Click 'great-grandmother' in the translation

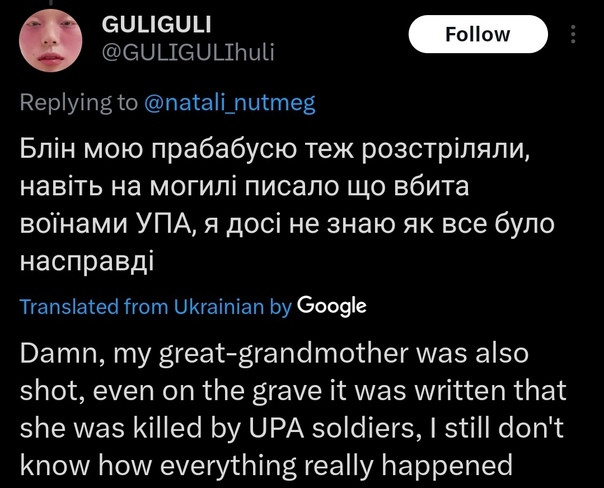click(x=284, y=354)
